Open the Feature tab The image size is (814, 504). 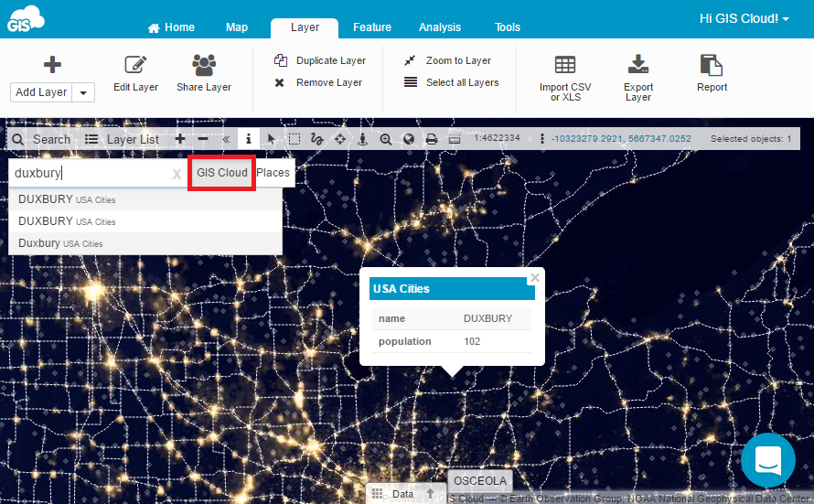[x=372, y=27]
